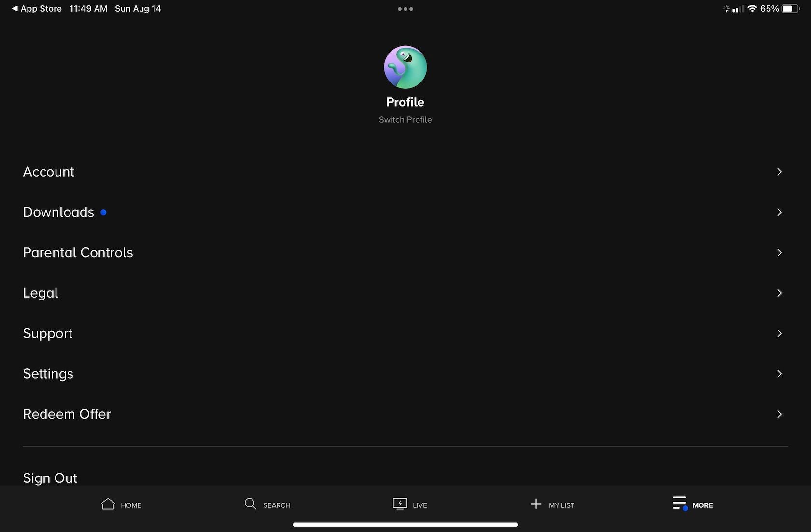Viewport: 811px width, 532px height.
Task: Tap the More menu lines icon
Action: pyautogui.click(x=680, y=504)
